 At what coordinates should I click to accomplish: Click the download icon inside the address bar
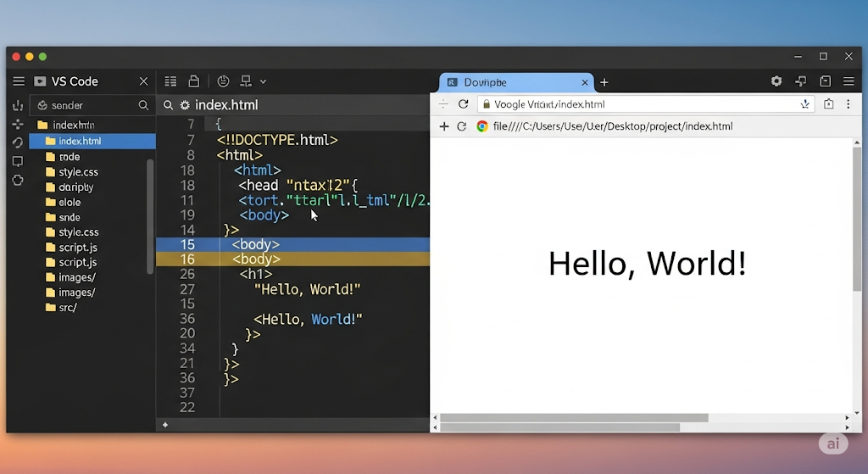[x=805, y=104]
